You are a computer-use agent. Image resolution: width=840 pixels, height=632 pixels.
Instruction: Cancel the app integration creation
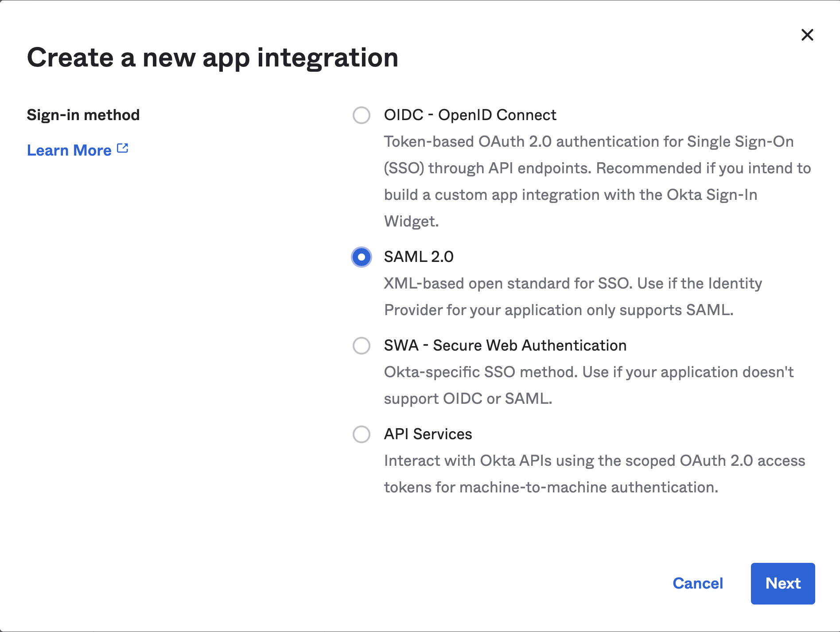tap(698, 583)
